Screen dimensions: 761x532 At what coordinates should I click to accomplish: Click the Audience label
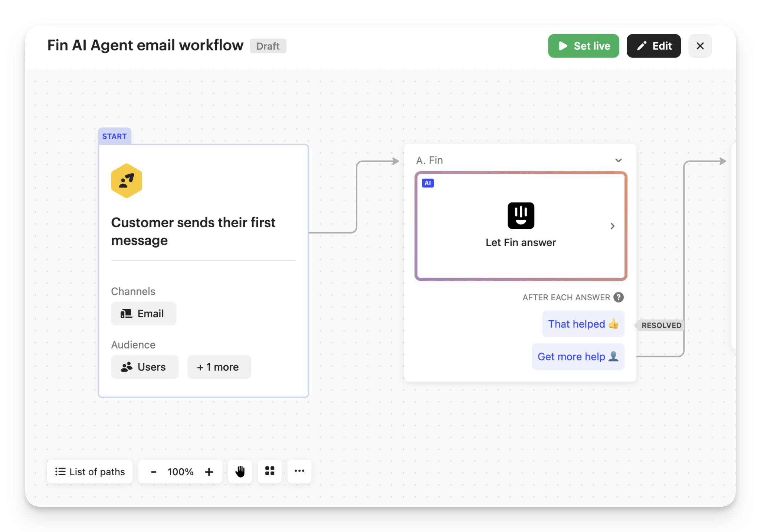click(133, 345)
